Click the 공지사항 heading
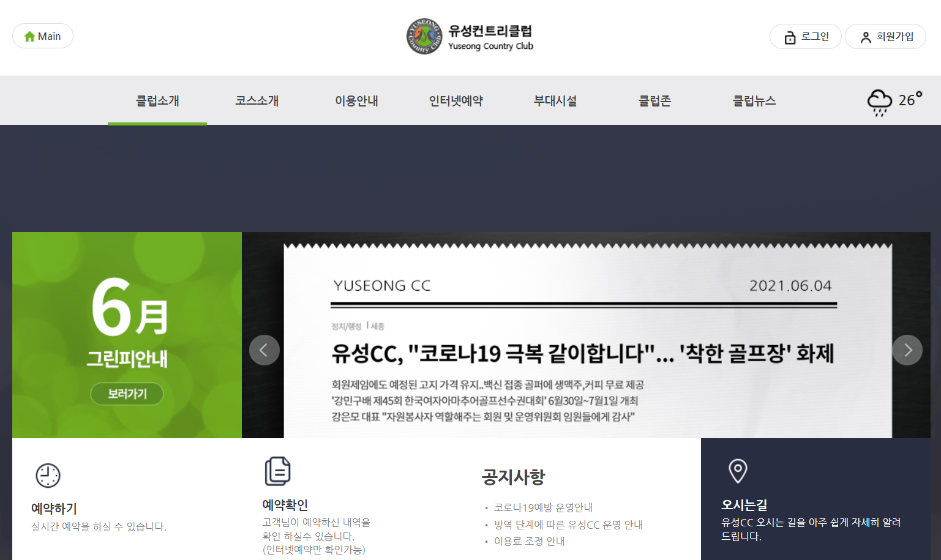Image resolution: width=941 pixels, height=560 pixels. tap(513, 477)
